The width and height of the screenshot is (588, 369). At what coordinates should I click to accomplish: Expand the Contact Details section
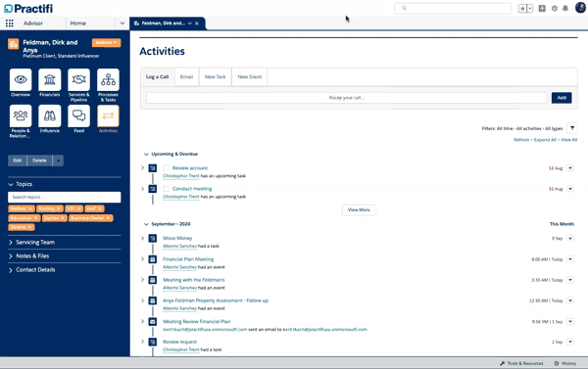[11, 270]
